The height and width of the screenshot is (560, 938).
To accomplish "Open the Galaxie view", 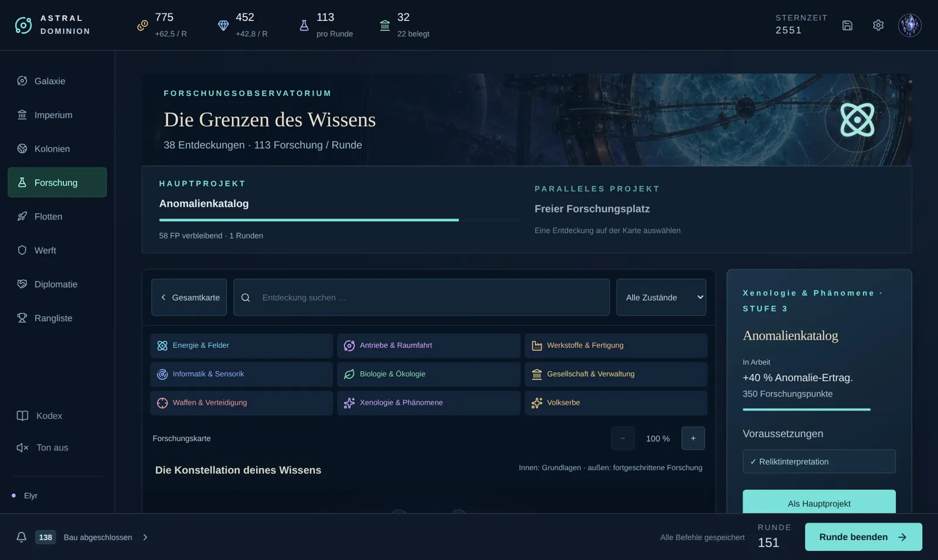I will pos(57,81).
